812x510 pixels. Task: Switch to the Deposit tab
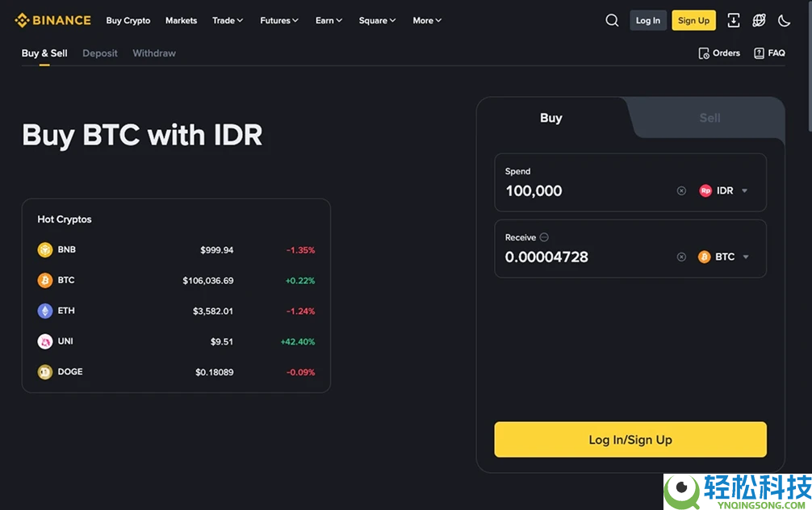tap(100, 53)
